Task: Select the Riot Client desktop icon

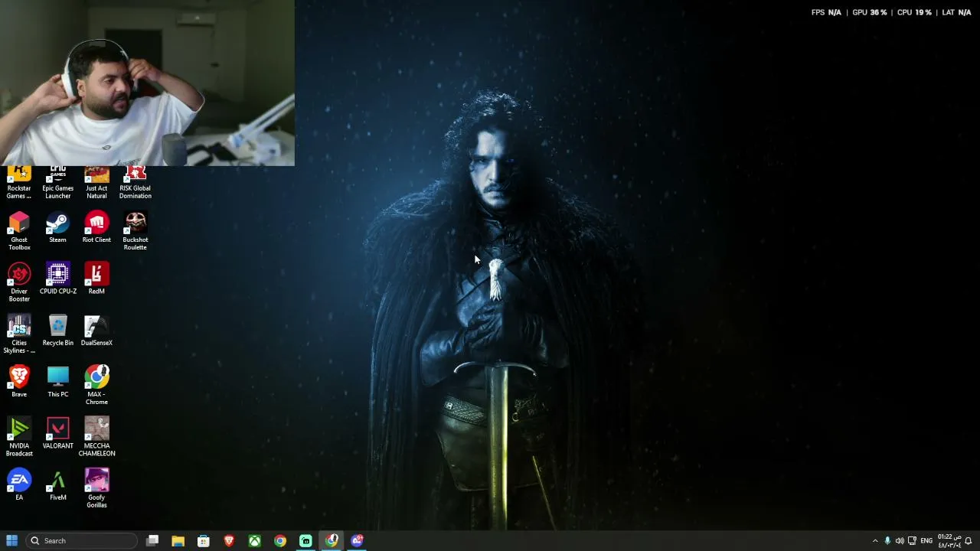Action: click(x=96, y=227)
